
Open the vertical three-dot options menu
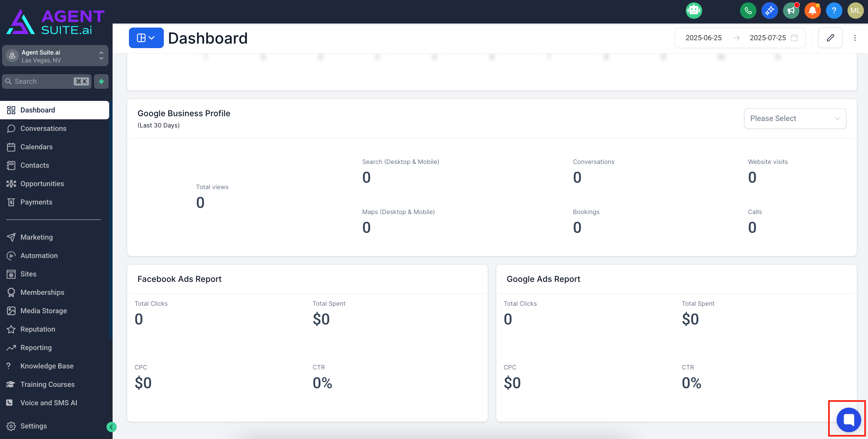point(855,38)
